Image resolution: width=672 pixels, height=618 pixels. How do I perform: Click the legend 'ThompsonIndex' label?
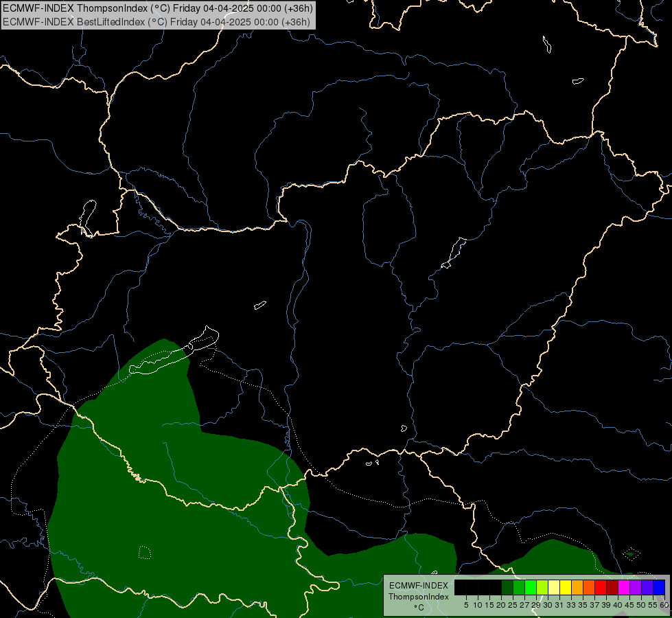418,597
